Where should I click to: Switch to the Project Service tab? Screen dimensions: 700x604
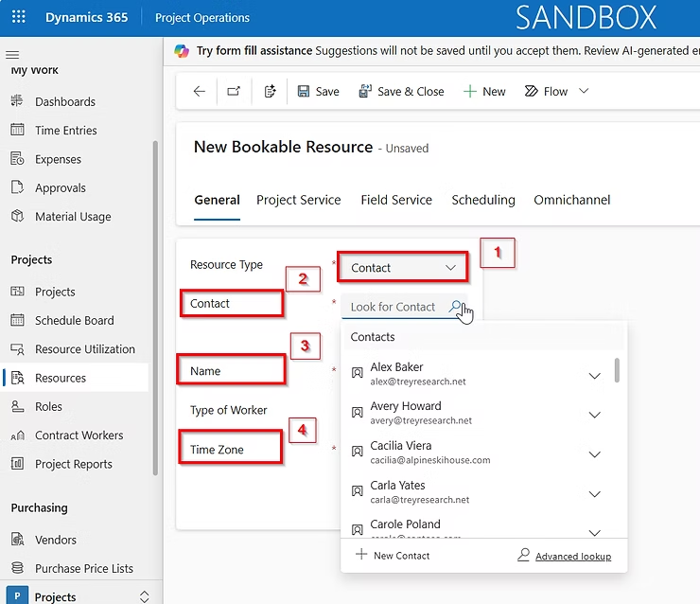coord(298,200)
